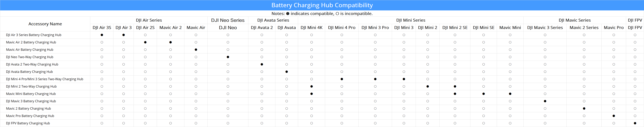Screen dimensions: 644x127
Task: Click the filled dot for Mavic Mini in the Mavic Mini hub row
Action: point(510,94)
